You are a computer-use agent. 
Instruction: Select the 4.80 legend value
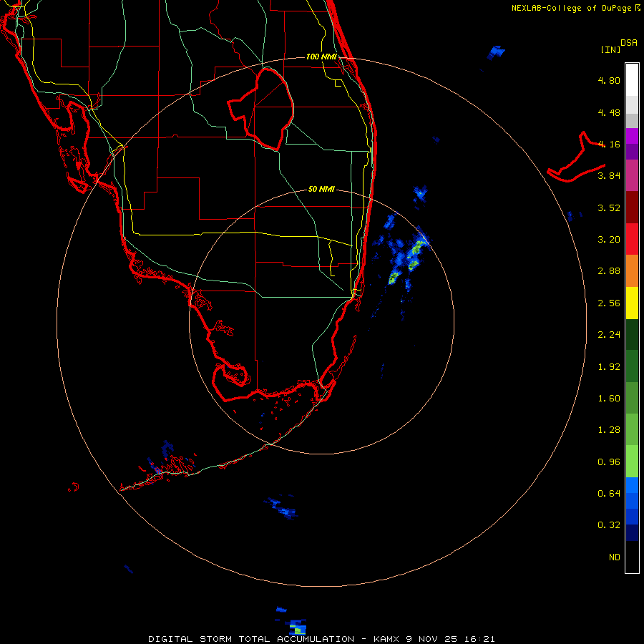[x=609, y=80]
